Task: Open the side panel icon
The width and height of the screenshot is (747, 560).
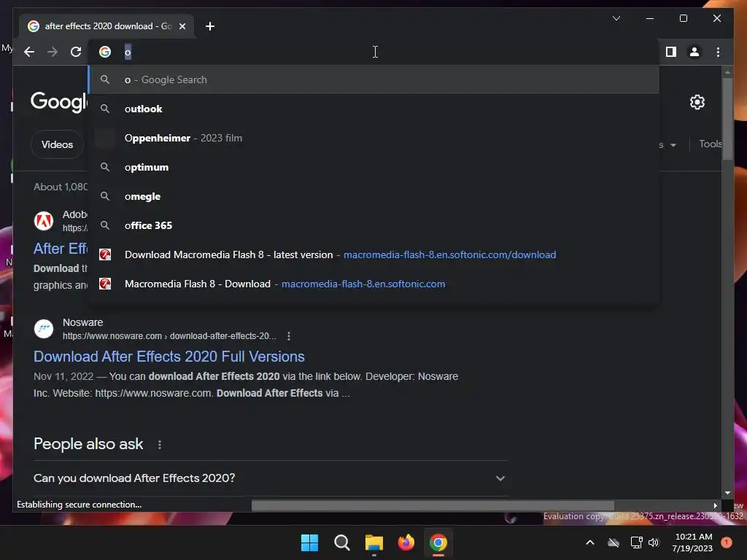Action: click(x=671, y=52)
